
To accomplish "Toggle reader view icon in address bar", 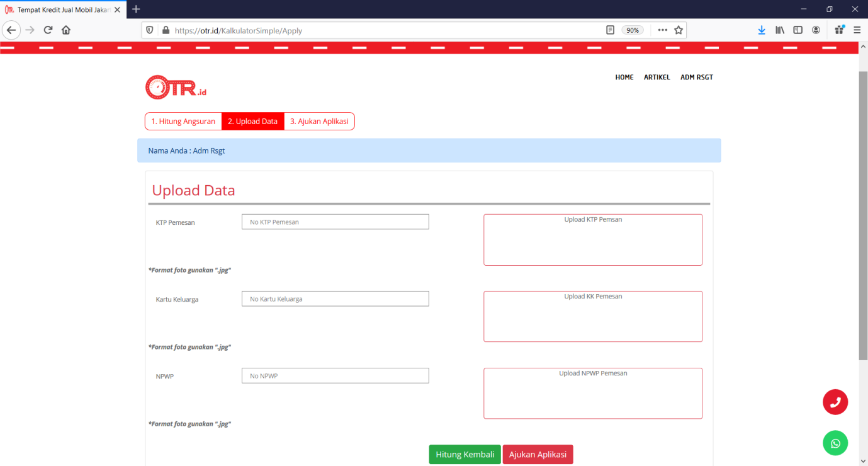I will pyautogui.click(x=610, y=30).
